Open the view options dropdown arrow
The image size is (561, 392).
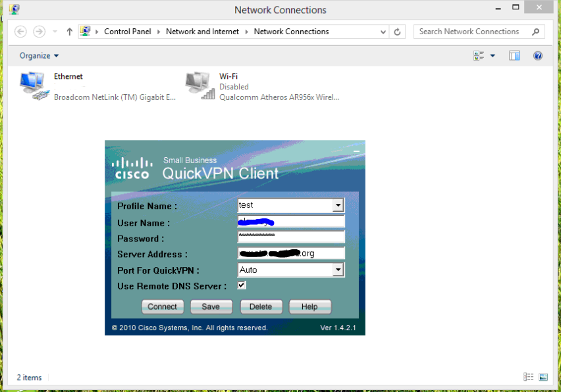pos(493,56)
